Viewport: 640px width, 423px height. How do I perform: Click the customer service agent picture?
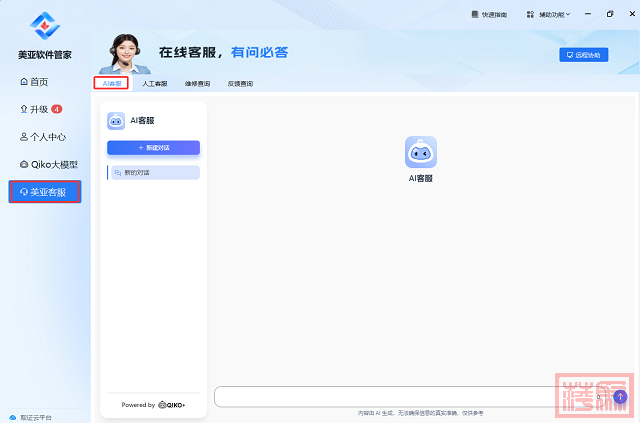pyautogui.click(x=124, y=53)
